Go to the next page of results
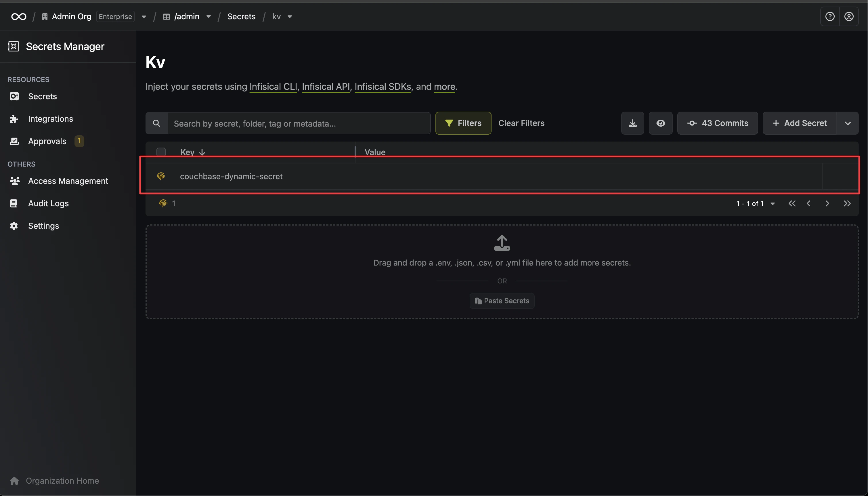Screen dimensions: 868x496 827,203
